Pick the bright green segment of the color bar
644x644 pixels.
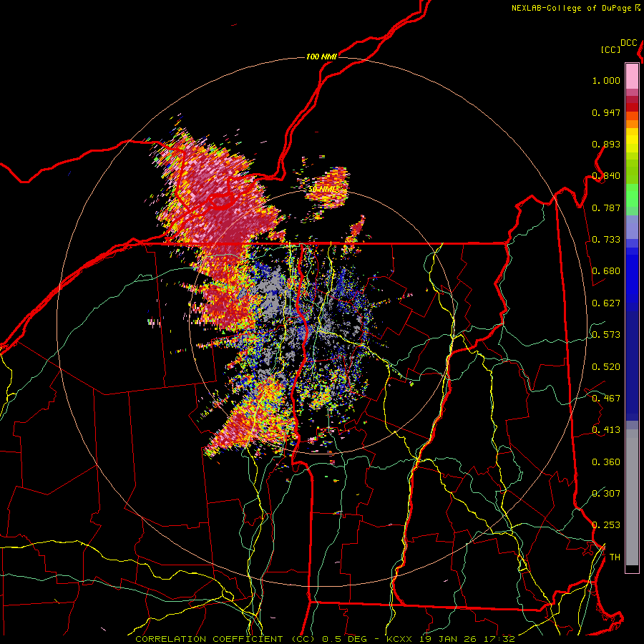point(632,195)
